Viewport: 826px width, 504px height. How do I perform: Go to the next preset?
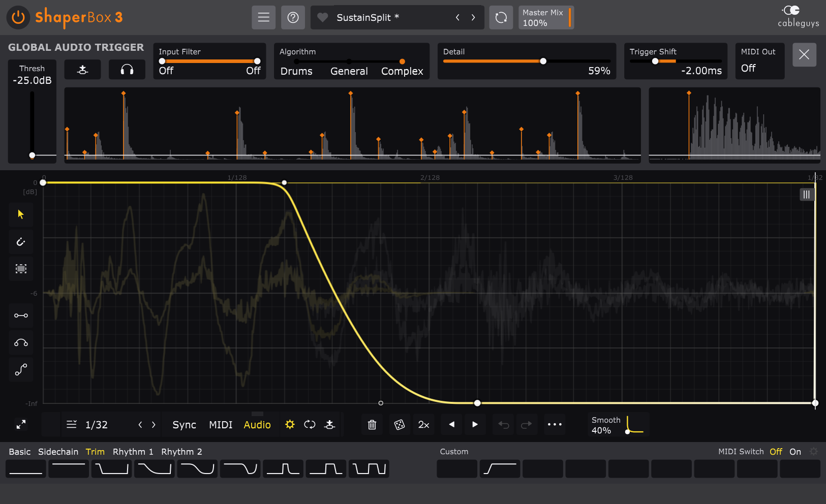[x=473, y=17]
